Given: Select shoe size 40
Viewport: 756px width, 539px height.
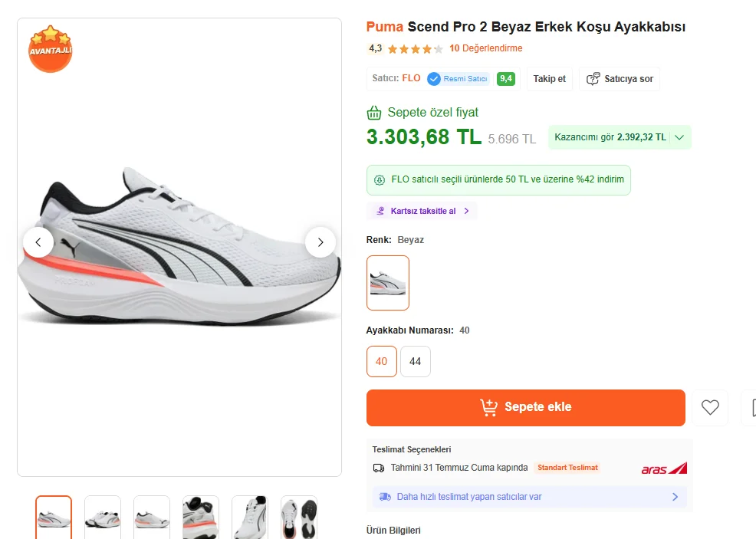Looking at the screenshot, I should 381,361.
